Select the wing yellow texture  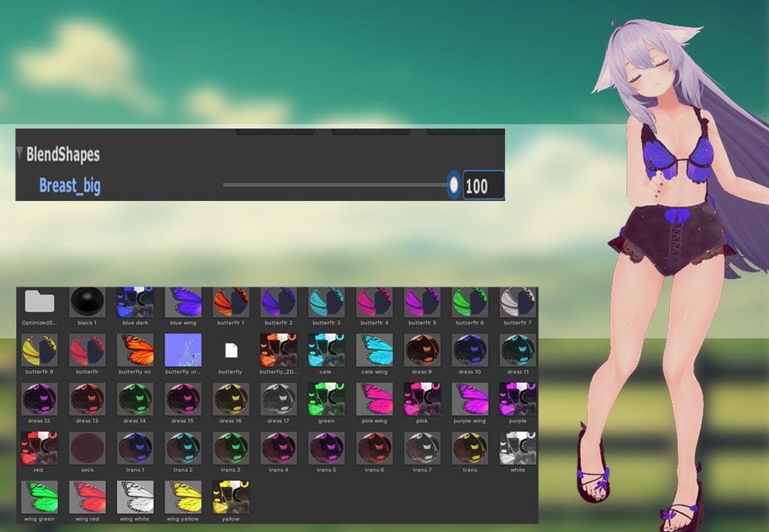[x=182, y=497]
